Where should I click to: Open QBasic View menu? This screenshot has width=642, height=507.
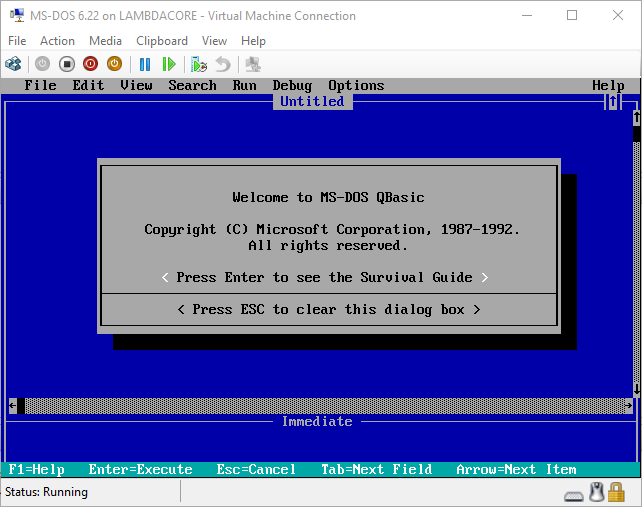tap(136, 85)
